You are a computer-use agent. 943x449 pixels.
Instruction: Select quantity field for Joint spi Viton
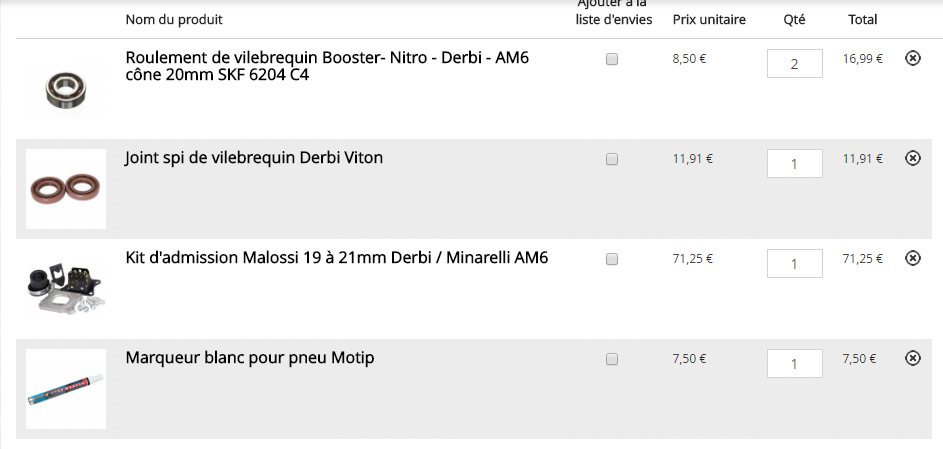pos(794,163)
